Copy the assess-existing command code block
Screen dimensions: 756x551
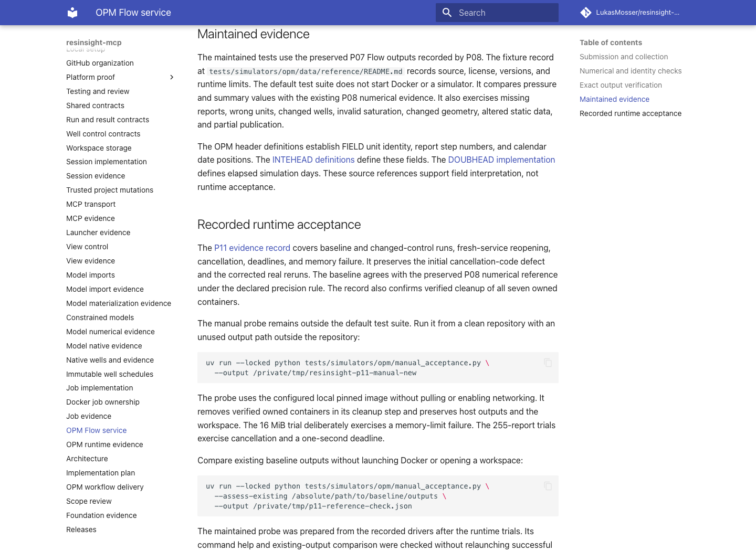(548, 486)
